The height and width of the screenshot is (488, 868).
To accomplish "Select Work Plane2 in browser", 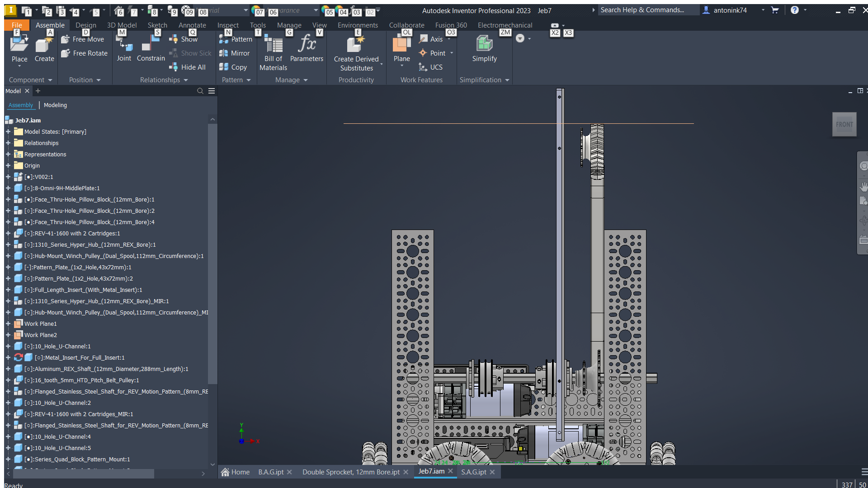I will (40, 335).
